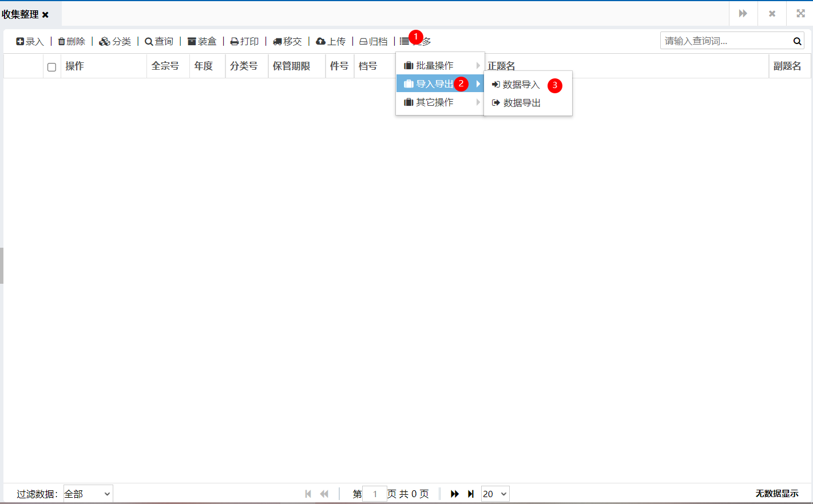Select 数据导出 from the submenu
This screenshot has width=813, height=504.
[x=521, y=103]
